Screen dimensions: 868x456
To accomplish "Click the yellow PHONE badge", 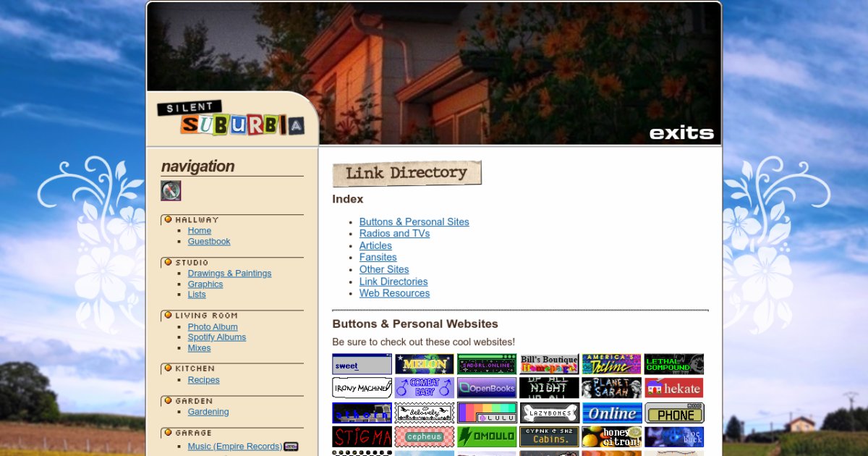I will [x=673, y=413].
